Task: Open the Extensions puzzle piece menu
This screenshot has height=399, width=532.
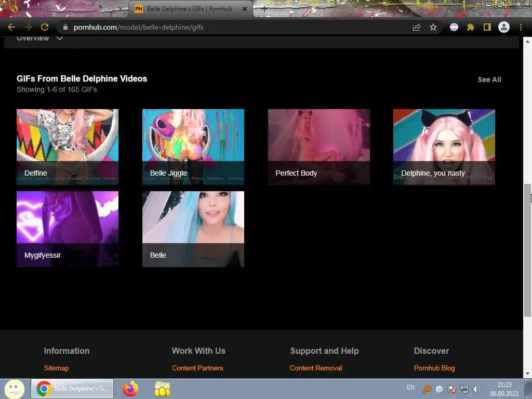Action: [471, 27]
